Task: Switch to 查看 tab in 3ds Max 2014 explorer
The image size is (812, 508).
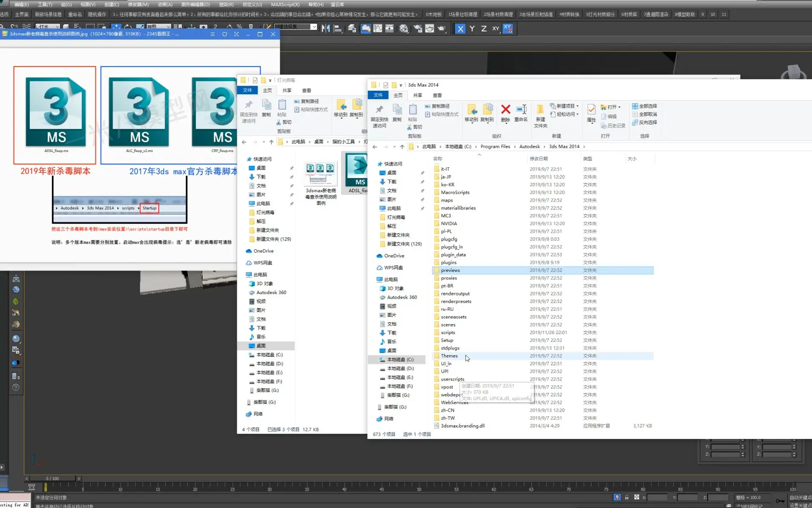Action: [437, 95]
